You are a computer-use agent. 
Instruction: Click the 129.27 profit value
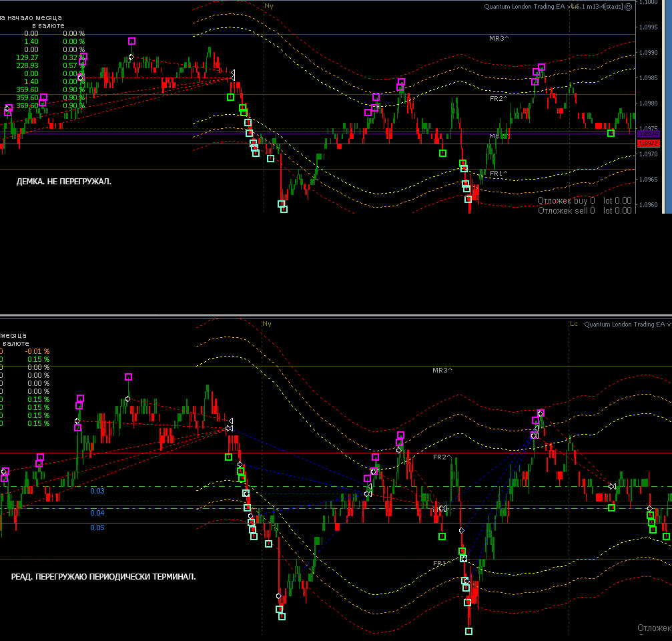click(27, 57)
